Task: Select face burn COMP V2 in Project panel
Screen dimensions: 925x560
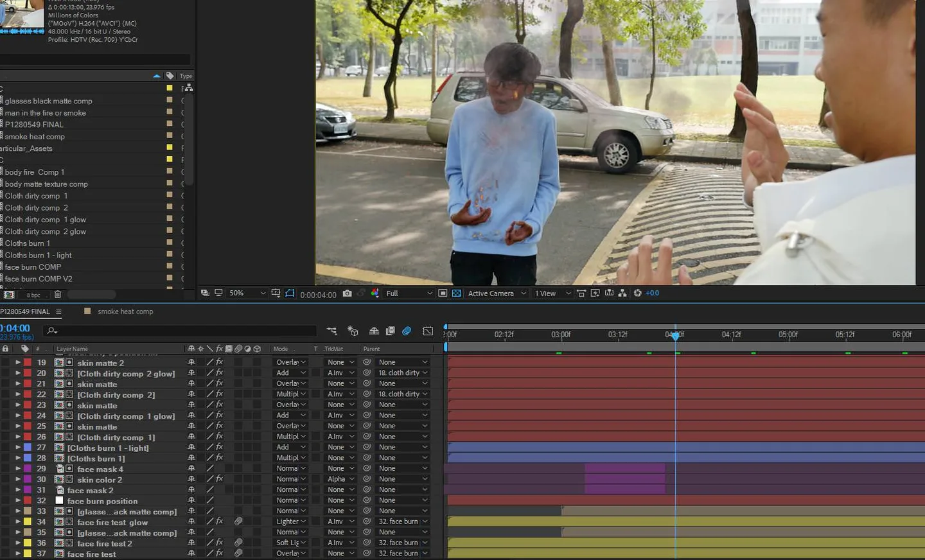Action: point(39,279)
